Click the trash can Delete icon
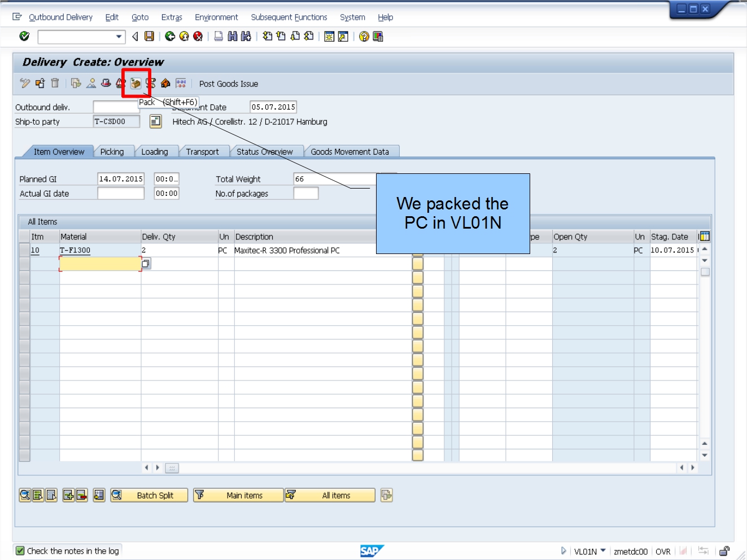Viewport: 747px width, 560px height. tap(55, 84)
